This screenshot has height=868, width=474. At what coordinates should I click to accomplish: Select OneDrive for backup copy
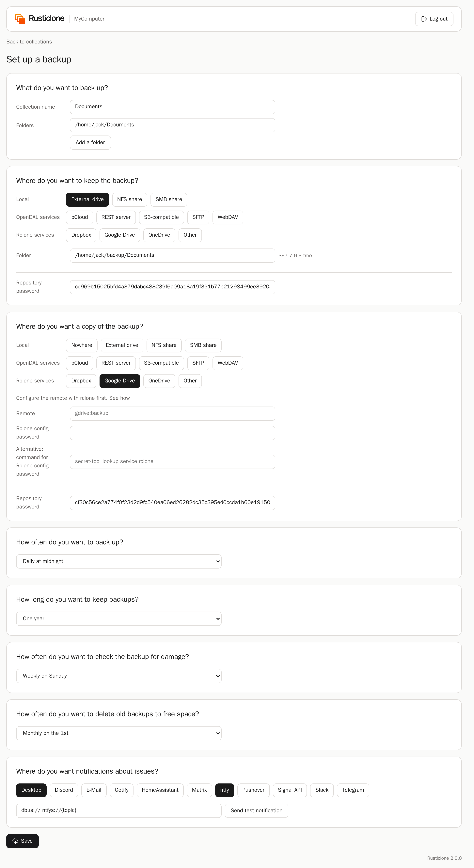pyautogui.click(x=159, y=381)
